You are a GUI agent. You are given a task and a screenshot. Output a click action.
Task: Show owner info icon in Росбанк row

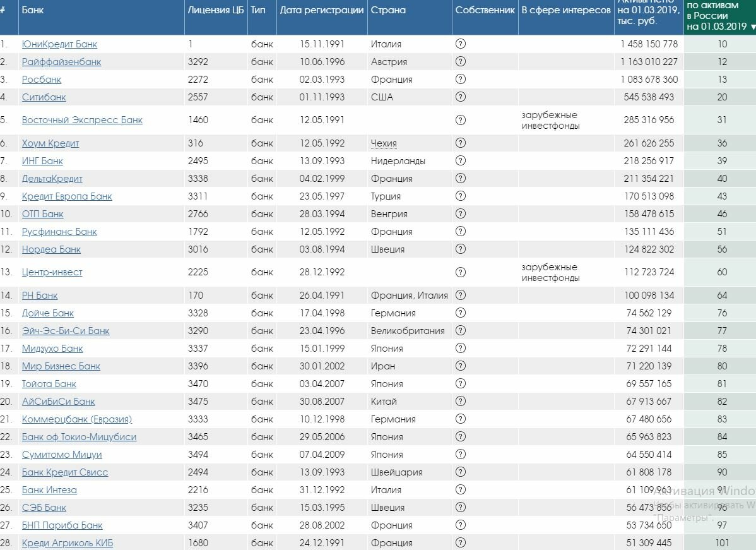(461, 79)
